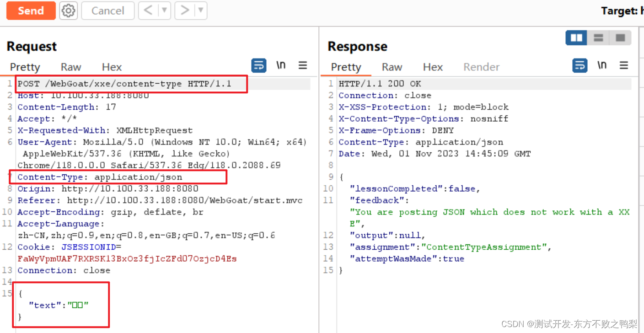644x333 pixels.
Task: Toggle non-printable \n characters in Request panel
Action: 281,65
